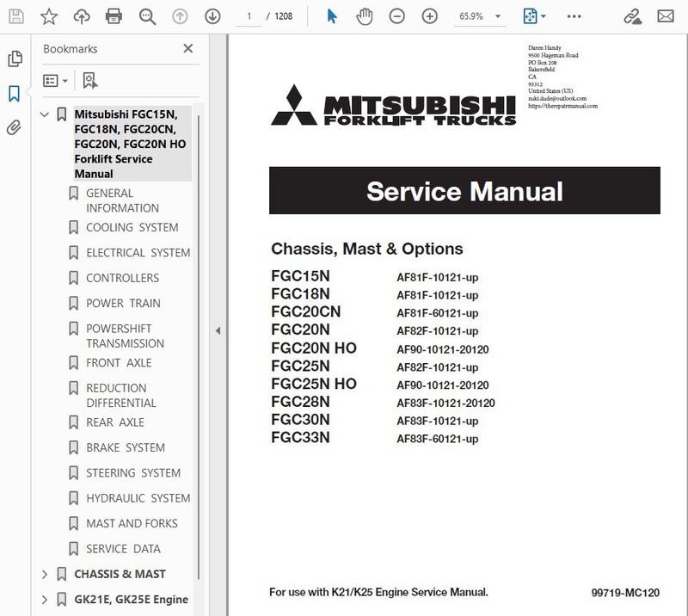Click the bookmark icon beside COOLING SYSTEM
Screen dimensions: 688x616
click(x=74, y=227)
